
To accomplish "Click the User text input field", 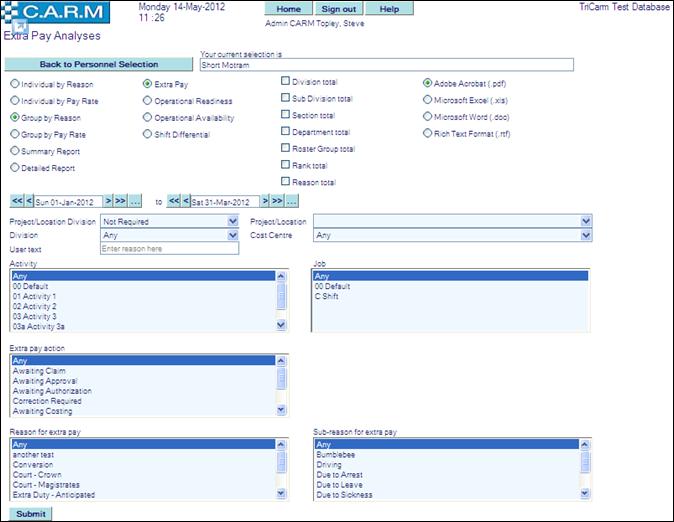I will pyautogui.click(x=170, y=248).
